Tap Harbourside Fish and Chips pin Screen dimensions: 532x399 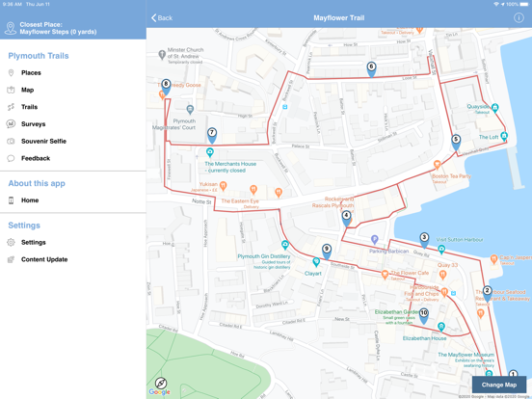tap(444, 292)
